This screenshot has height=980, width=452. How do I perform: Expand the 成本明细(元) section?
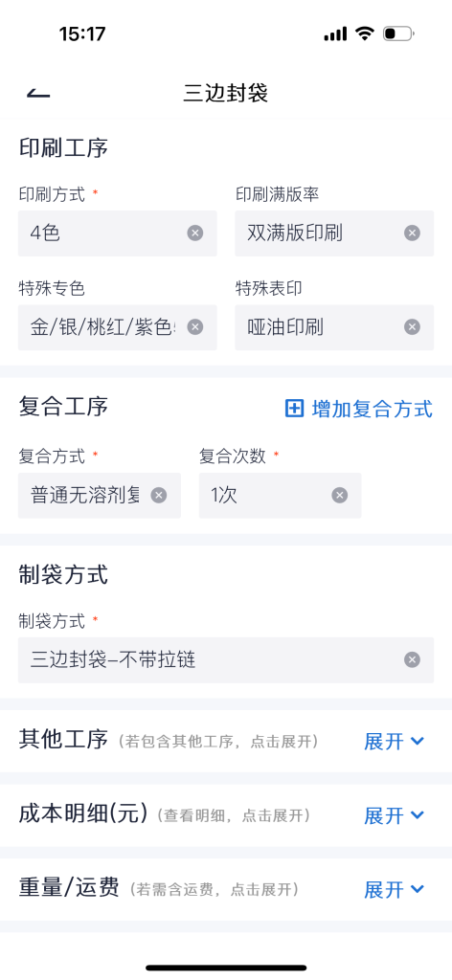pyautogui.click(x=394, y=815)
